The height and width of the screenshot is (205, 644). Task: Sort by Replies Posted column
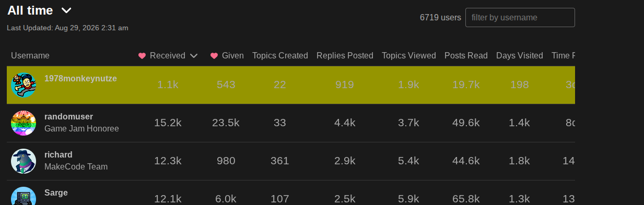tap(345, 55)
